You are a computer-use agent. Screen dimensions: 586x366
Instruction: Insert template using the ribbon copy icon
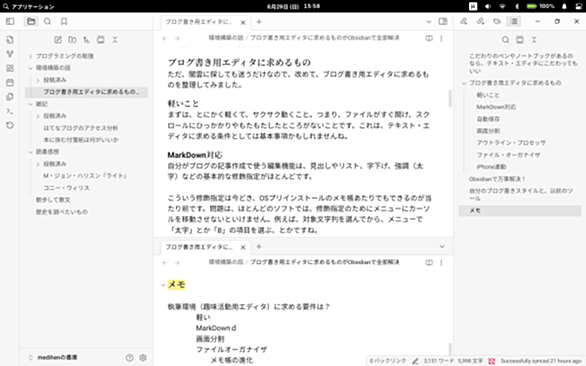click(10, 97)
